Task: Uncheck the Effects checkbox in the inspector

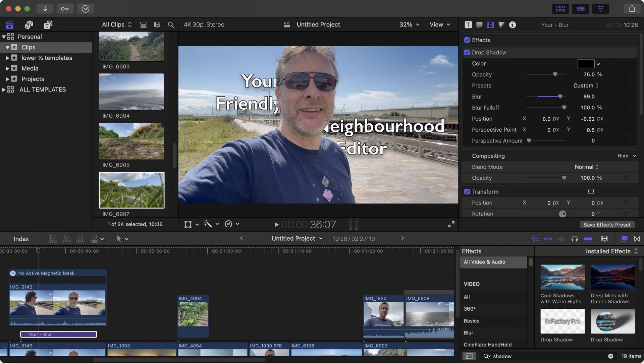Action: point(467,40)
